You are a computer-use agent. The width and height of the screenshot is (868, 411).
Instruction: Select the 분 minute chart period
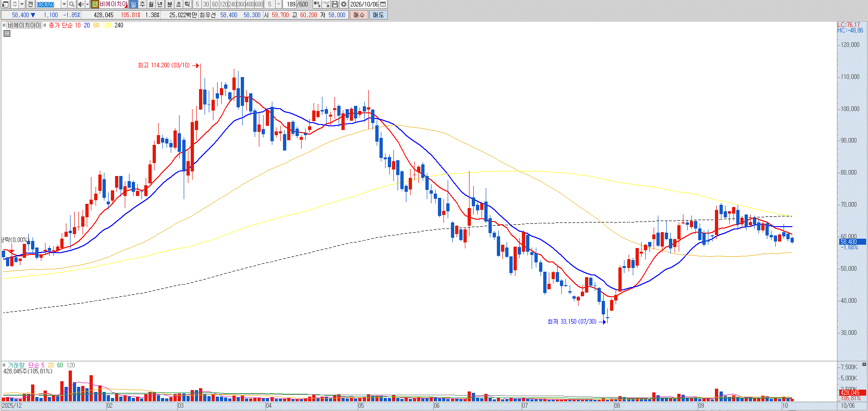point(169,4)
